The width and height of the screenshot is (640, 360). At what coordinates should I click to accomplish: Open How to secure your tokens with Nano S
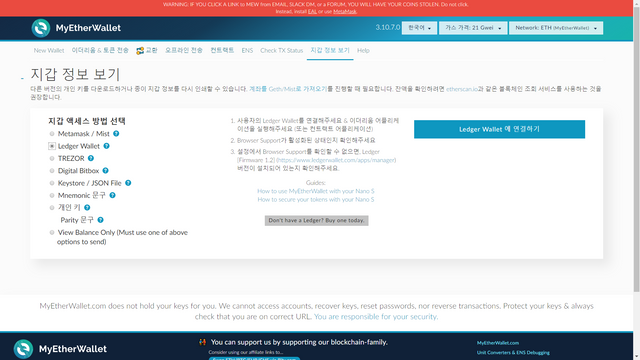point(316,200)
